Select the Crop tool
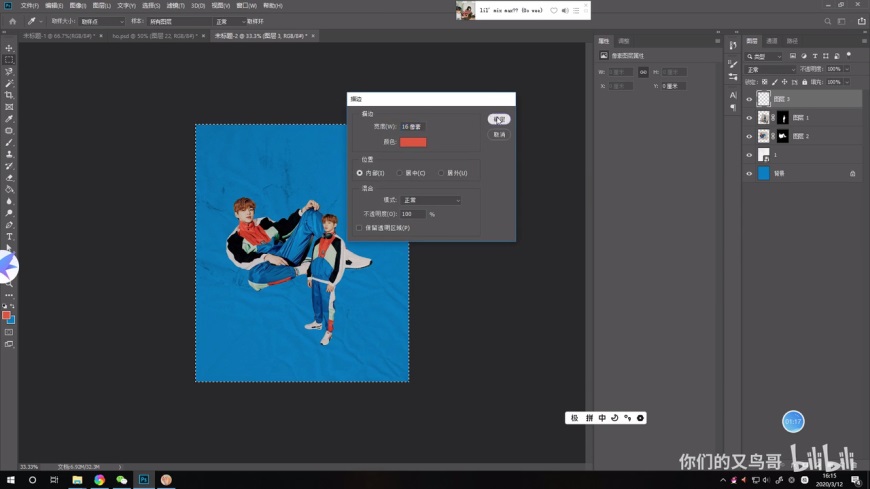 9,95
